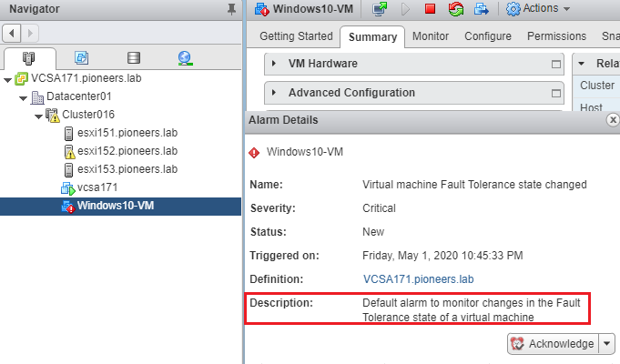Select esxi151.pioneers.lab in the tree

127,133
